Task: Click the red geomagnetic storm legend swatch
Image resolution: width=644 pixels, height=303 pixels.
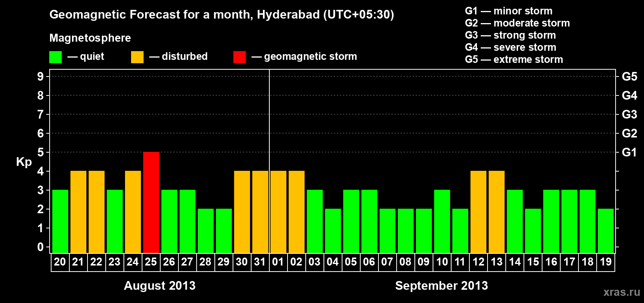Action: 239,57
